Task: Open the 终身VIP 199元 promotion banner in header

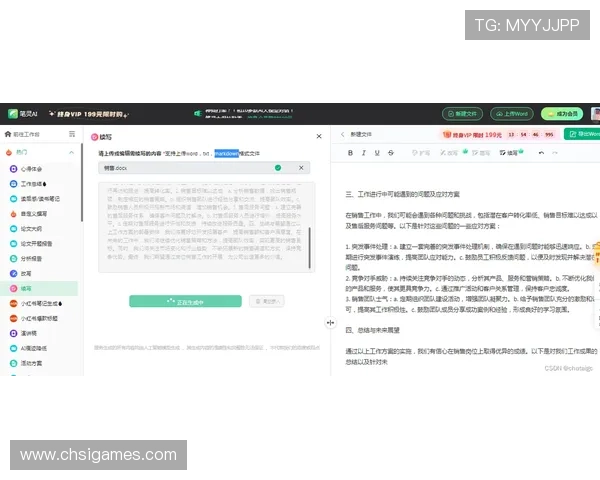Action: click(89, 114)
